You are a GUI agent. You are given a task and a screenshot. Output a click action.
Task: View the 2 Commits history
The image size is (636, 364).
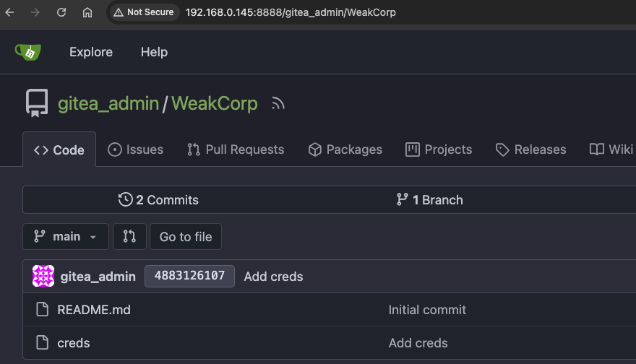[x=158, y=200]
